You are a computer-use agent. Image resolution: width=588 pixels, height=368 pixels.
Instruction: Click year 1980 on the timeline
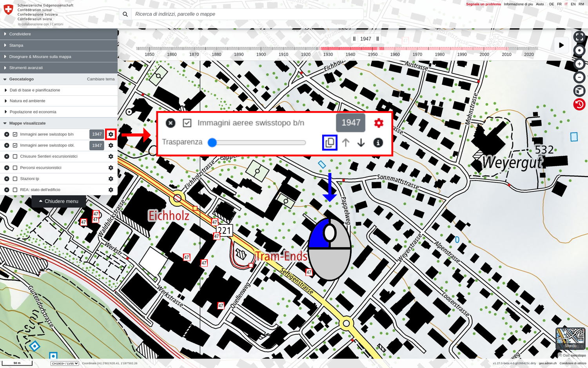coord(439,54)
